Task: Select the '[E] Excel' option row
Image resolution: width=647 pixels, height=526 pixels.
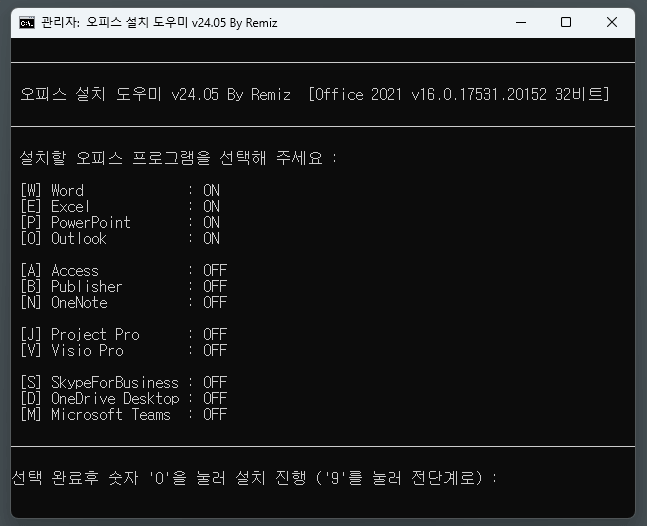Action: (x=120, y=206)
